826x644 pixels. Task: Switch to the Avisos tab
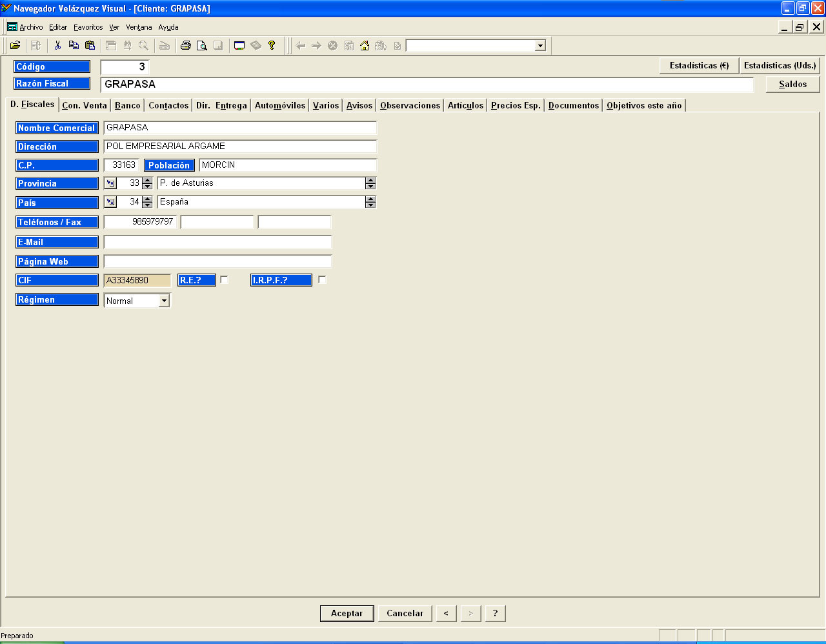pos(359,105)
